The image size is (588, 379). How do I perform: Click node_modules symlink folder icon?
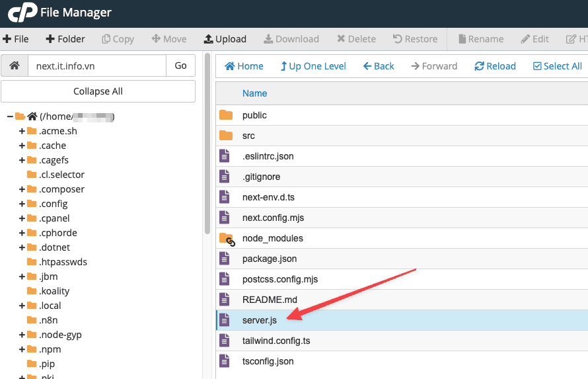227,239
